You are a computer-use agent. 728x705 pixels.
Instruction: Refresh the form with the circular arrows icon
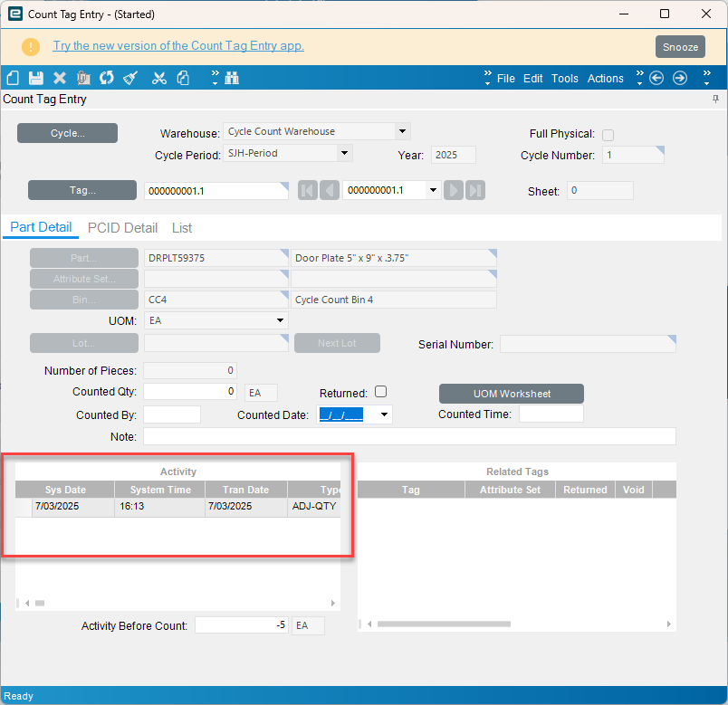[x=106, y=78]
